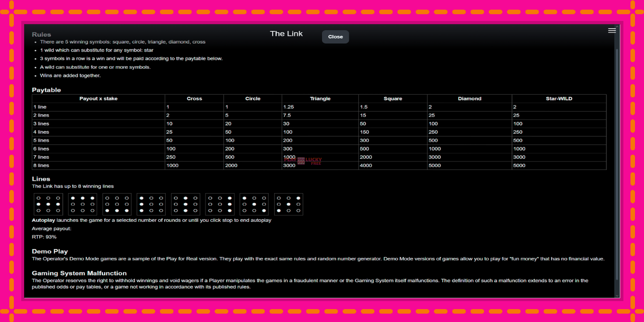Click the 'Rules' heading
This screenshot has height=322, width=644.
(41, 34)
